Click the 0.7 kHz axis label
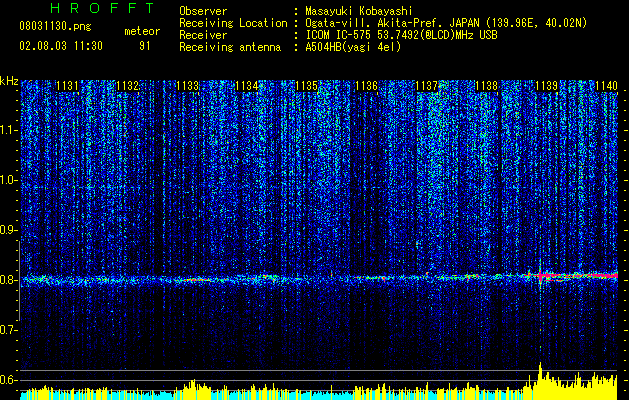The image size is (629, 400). click(x=9, y=330)
